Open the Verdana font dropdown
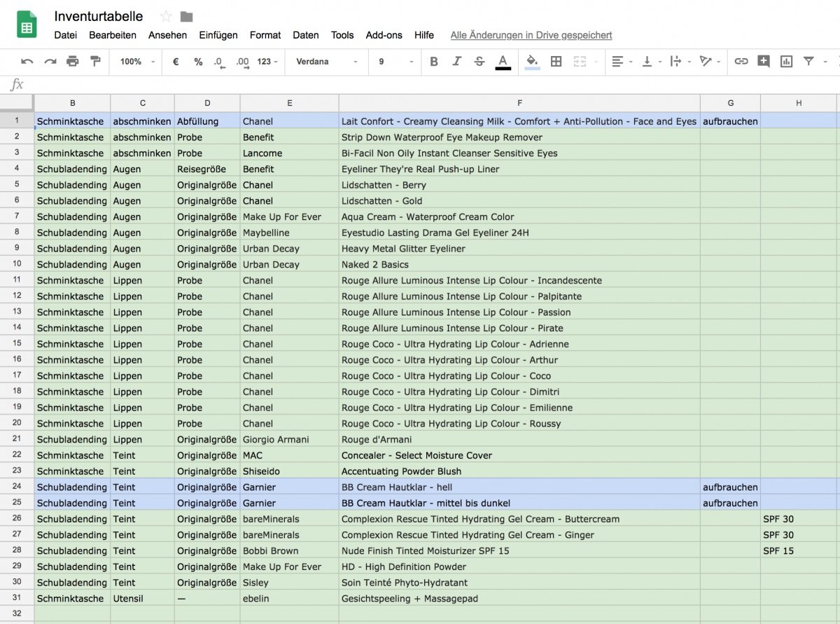Image resolution: width=840 pixels, height=624 pixels. pos(328,62)
